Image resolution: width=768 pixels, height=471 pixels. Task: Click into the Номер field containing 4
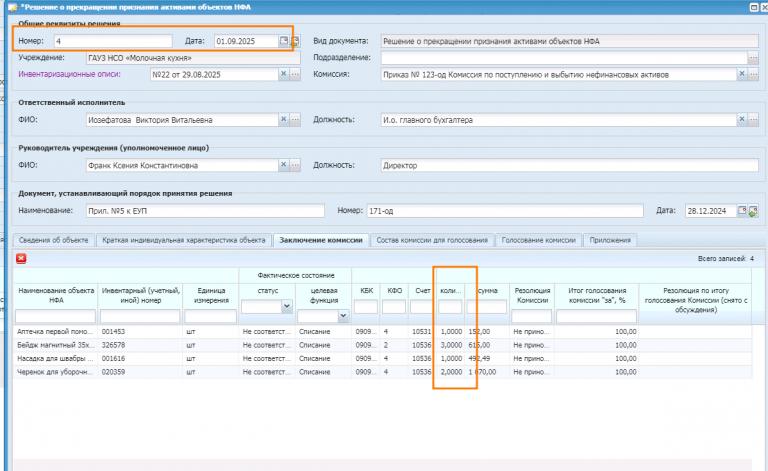click(113, 41)
